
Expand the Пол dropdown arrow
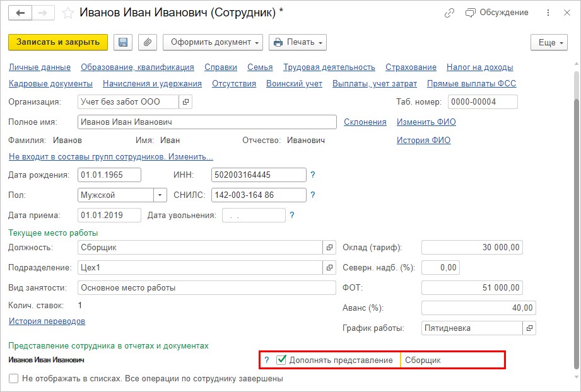click(x=160, y=195)
